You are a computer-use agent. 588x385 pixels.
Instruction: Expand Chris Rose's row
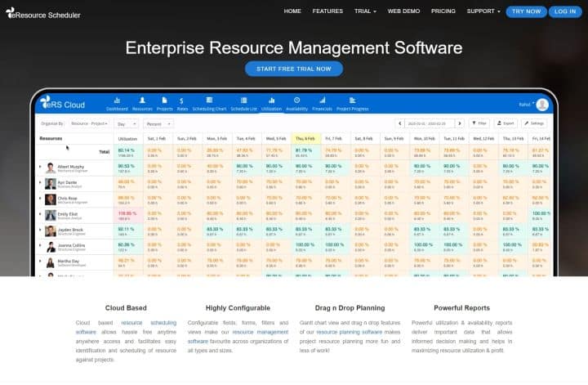(41, 198)
